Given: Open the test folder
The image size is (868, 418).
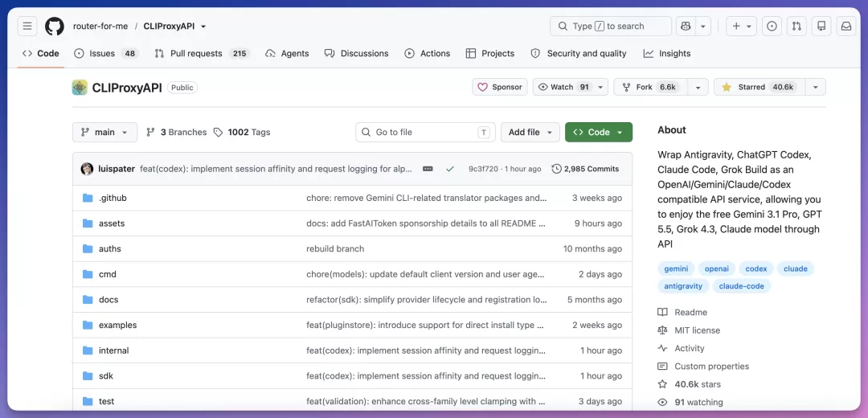Looking at the screenshot, I should (x=106, y=401).
